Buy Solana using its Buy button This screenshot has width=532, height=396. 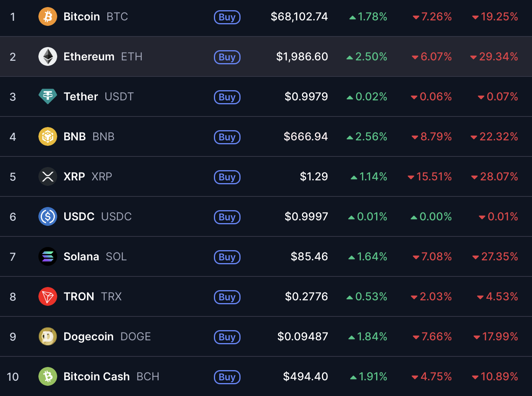click(x=227, y=257)
